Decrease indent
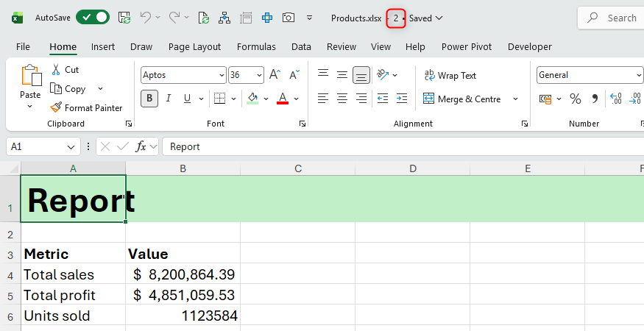644x331 pixels. [383, 99]
